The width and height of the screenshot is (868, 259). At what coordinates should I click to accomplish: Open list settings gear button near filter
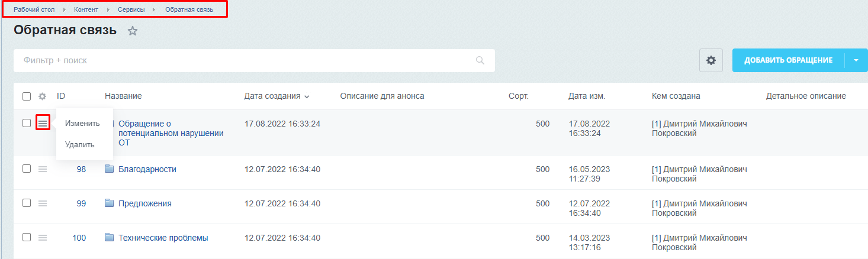coord(711,60)
